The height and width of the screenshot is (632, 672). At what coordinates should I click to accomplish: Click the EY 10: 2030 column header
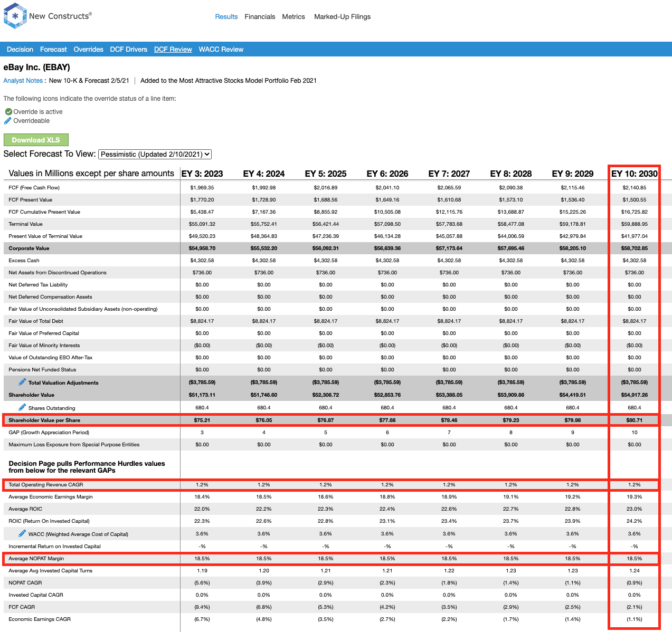click(635, 174)
